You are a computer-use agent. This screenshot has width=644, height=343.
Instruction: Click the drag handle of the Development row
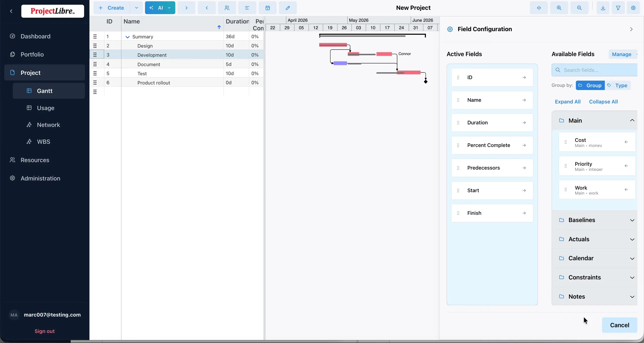pyautogui.click(x=95, y=55)
